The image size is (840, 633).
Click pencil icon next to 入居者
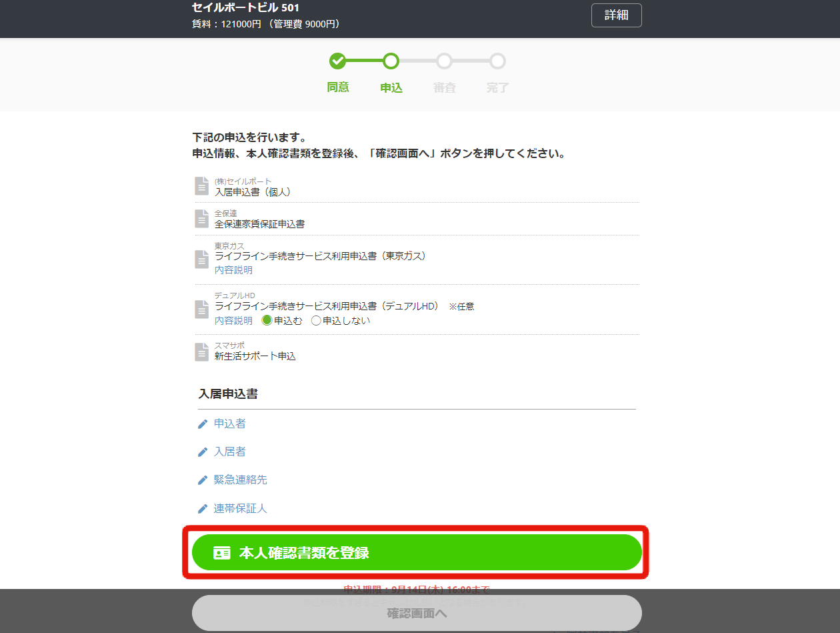(x=203, y=452)
